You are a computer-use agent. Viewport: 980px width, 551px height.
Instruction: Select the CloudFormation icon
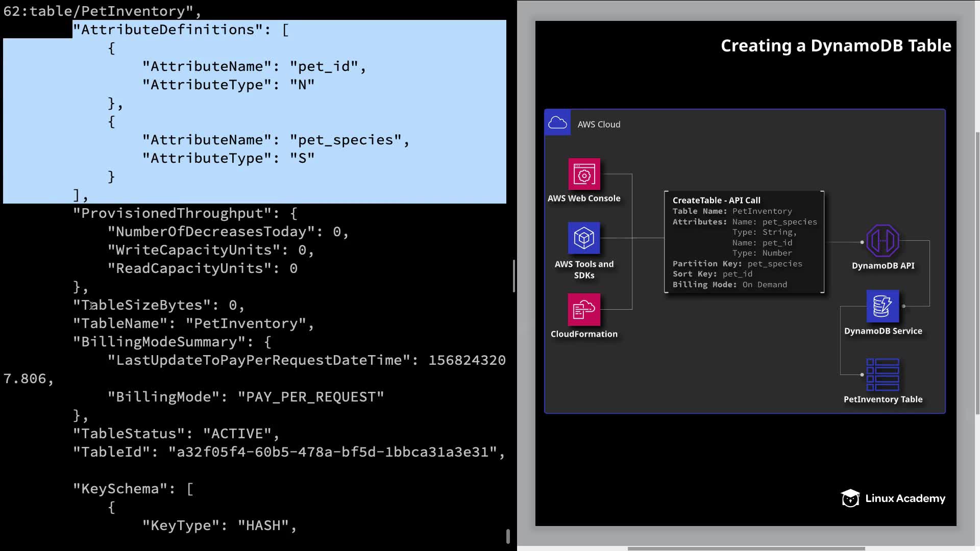click(x=584, y=309)
